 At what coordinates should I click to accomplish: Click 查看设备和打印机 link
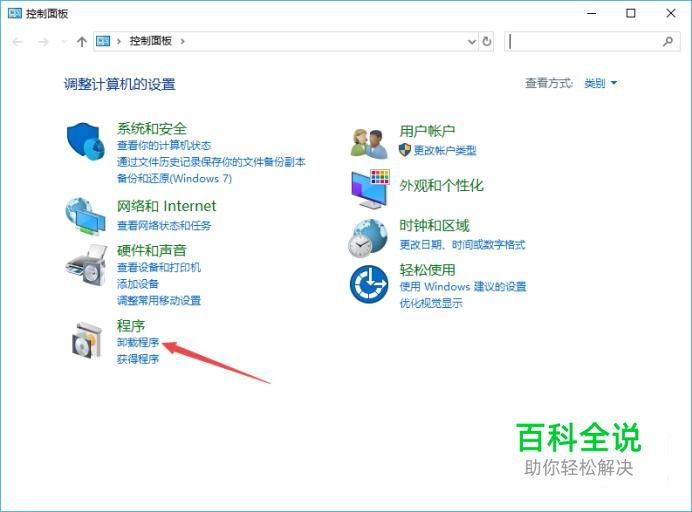(x=159, y=267)
